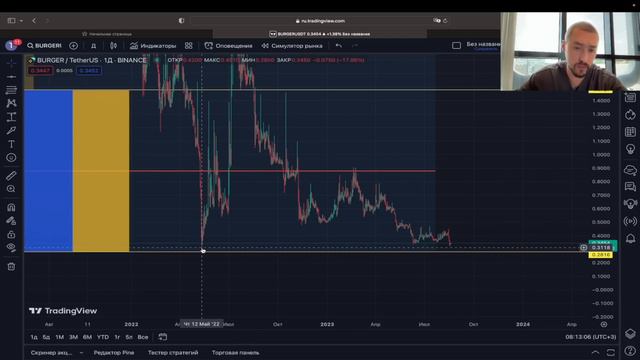This screenshot has width=640, height=360.
Task: Open the Индикаторы indicators menu
Action: pyautogui.click(x=153, y=46)
